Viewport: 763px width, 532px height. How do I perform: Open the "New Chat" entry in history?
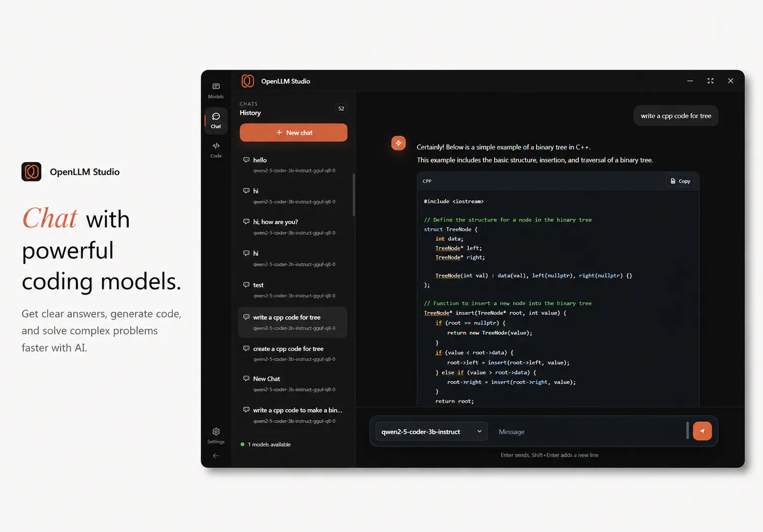pos(293,384)
